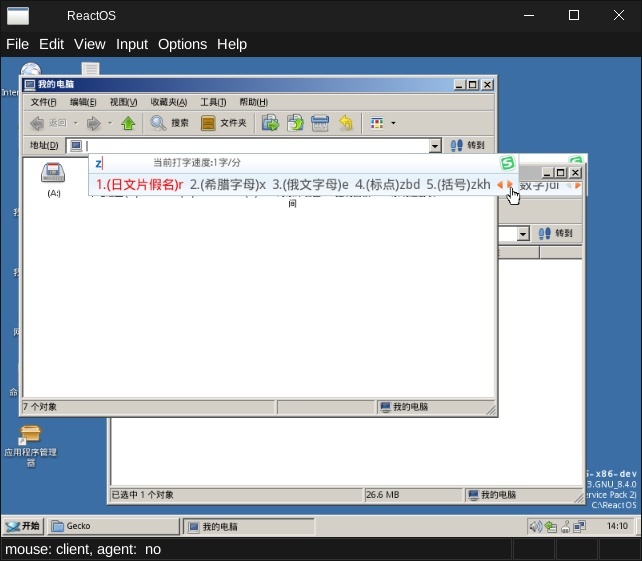Open the viewer's Edit menu
The image size is (642, 561).
(51, 44)
